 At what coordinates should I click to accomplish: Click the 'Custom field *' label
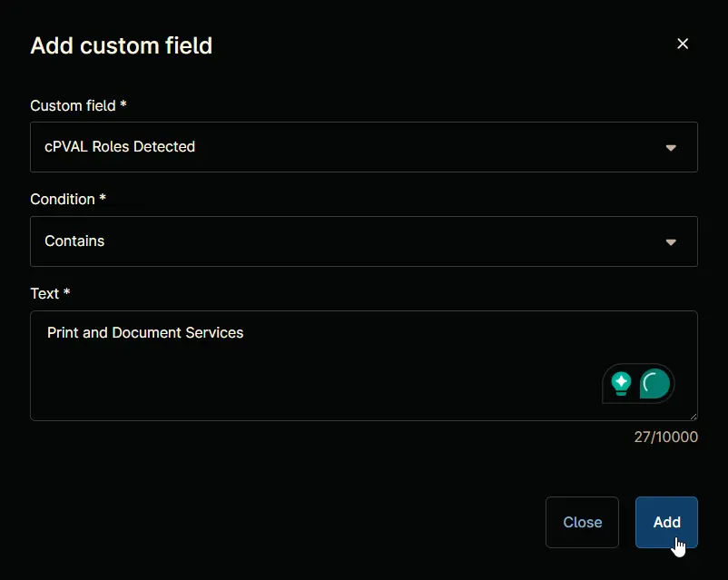78,105
